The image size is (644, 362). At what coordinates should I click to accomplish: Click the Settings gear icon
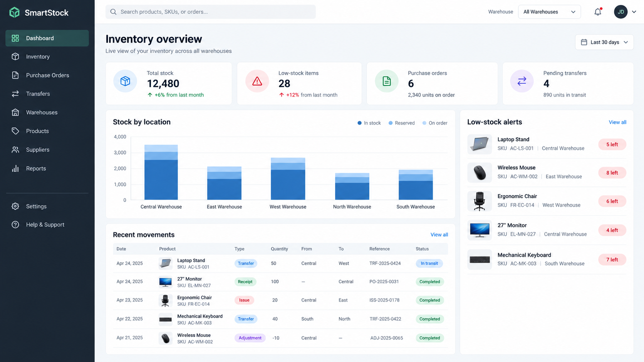[x=15, y=206]
